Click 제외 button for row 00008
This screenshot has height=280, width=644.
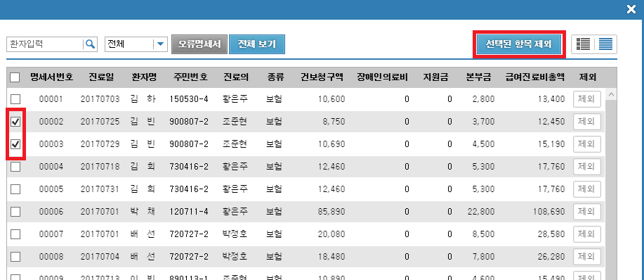pos(587,257)
